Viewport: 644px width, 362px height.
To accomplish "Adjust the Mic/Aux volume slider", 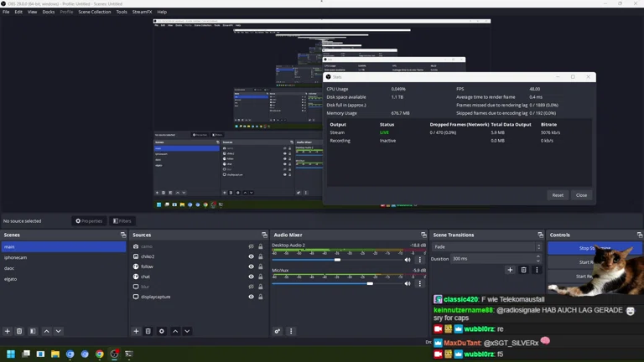I will [x=370, y=283].
